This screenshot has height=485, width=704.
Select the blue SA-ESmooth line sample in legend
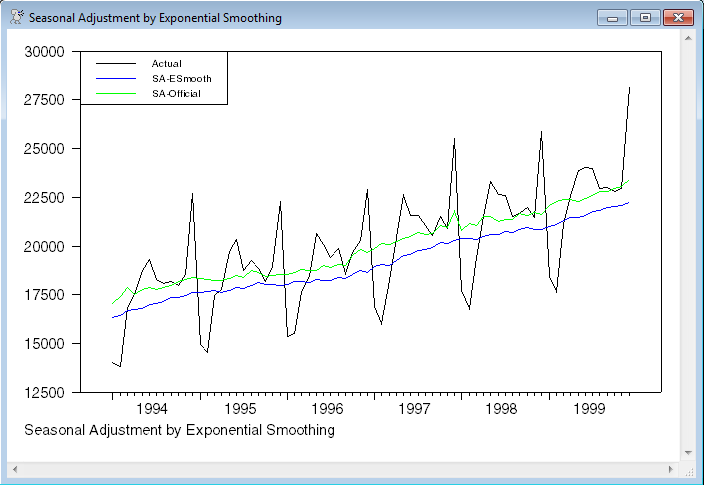tap(114, 78)
